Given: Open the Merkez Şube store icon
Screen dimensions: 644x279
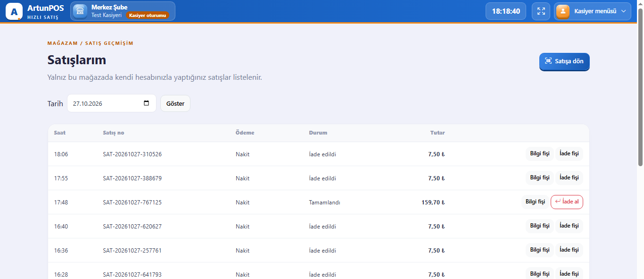Looking at the screenshot, I should tap(80, 11).
